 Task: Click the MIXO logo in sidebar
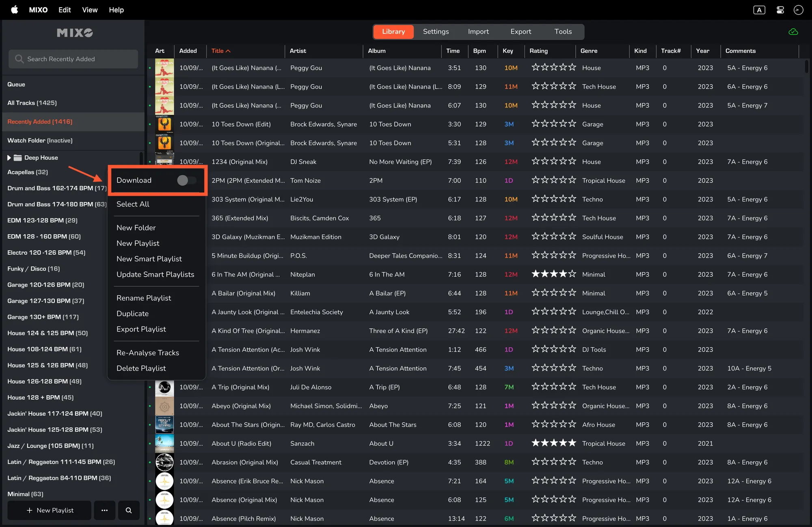click(x=75, y=33)
